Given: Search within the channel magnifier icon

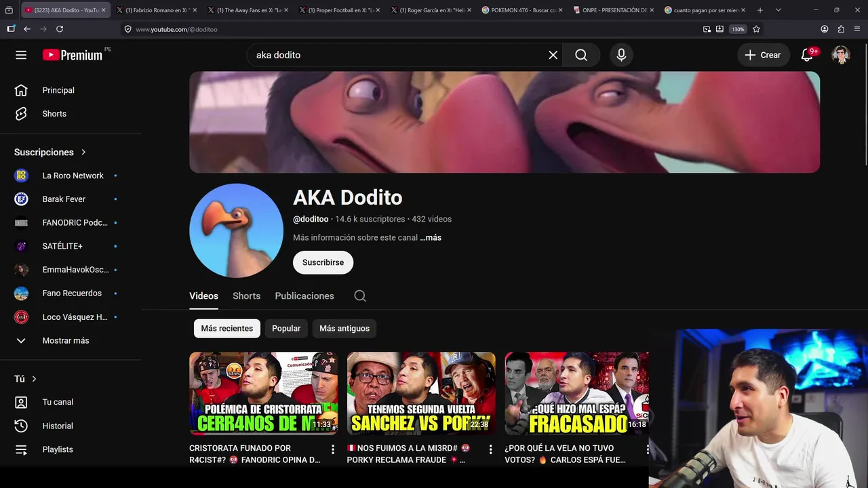Looking at the screenshot, I should click(x=360, y=296).
